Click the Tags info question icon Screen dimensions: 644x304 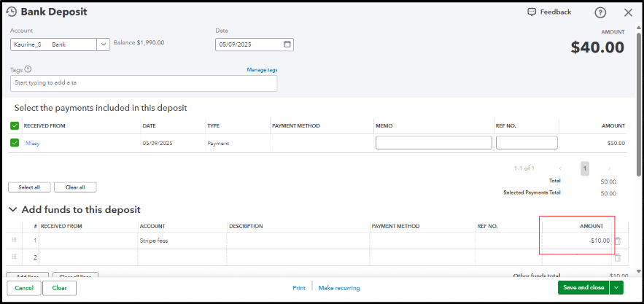click(x=28, y=69)
